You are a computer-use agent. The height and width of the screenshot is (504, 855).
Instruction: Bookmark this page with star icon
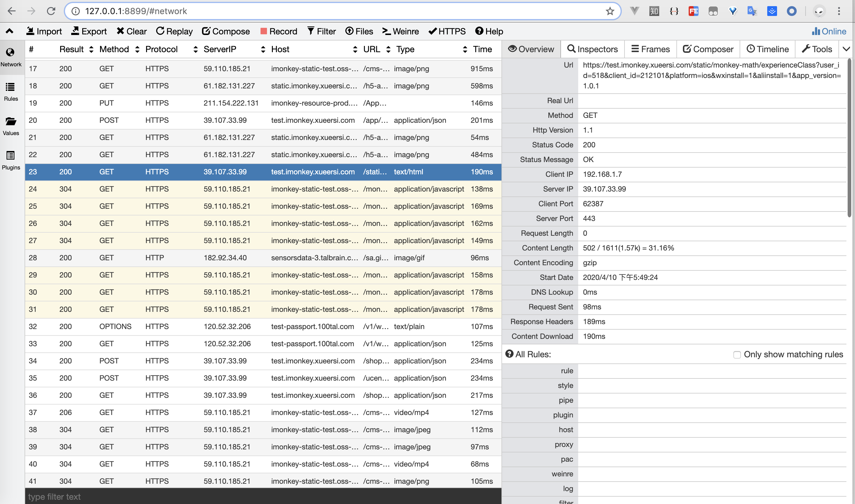[610, 11]
